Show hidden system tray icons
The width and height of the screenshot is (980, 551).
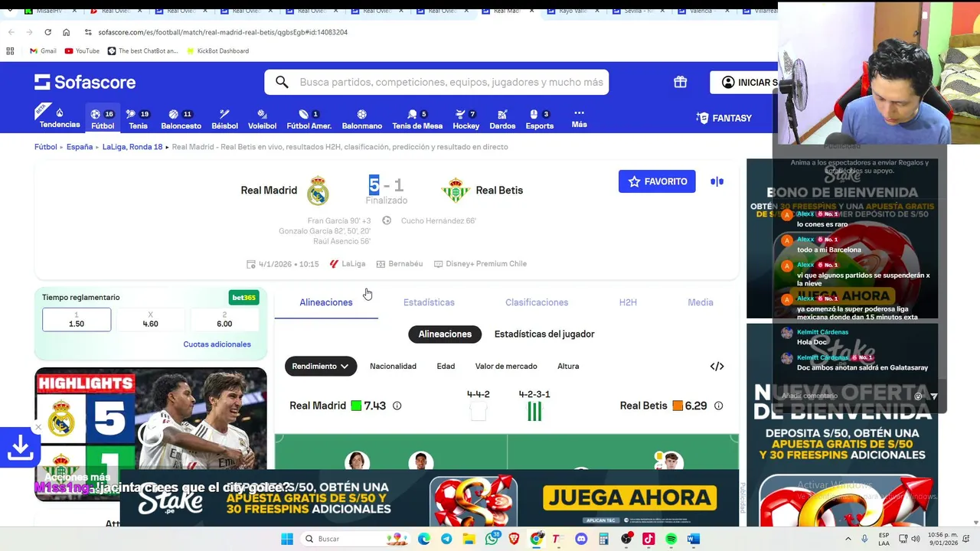click(848, 539)
